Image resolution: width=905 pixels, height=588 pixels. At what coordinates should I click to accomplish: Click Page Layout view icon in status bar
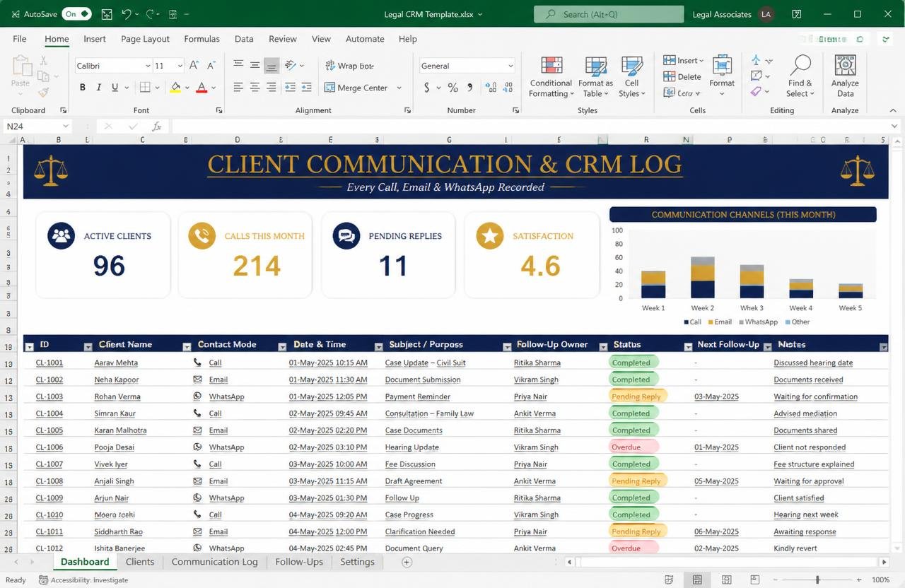(x=725, y=580)
